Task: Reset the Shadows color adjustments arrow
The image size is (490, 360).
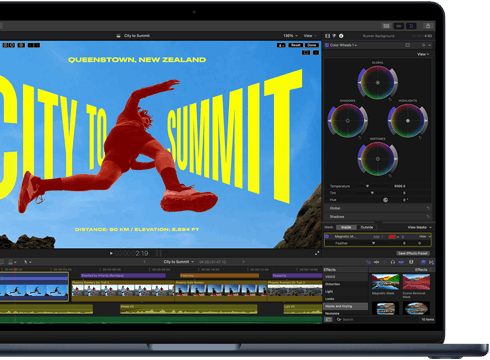Action: [x=428, y=217]
